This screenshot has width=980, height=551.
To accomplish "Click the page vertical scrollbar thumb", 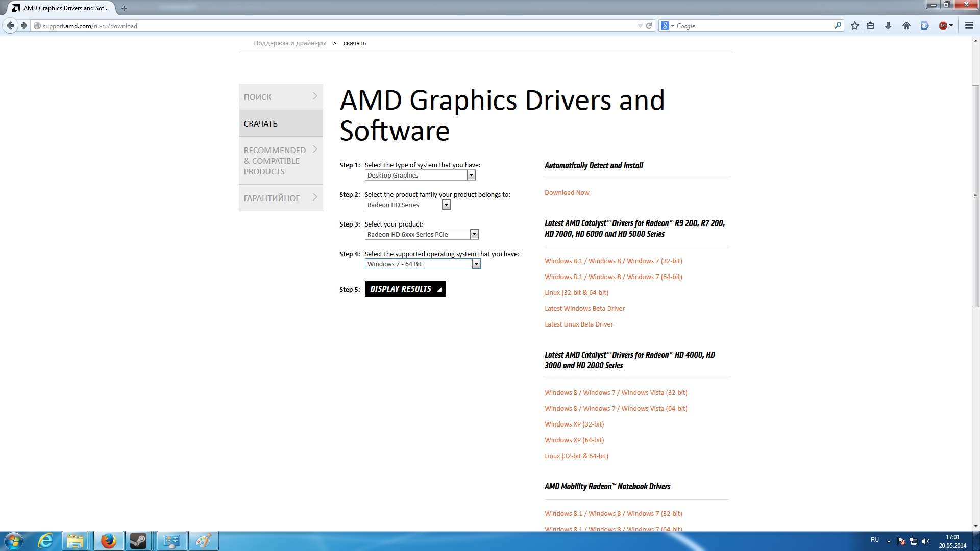I will click(975, 196).
